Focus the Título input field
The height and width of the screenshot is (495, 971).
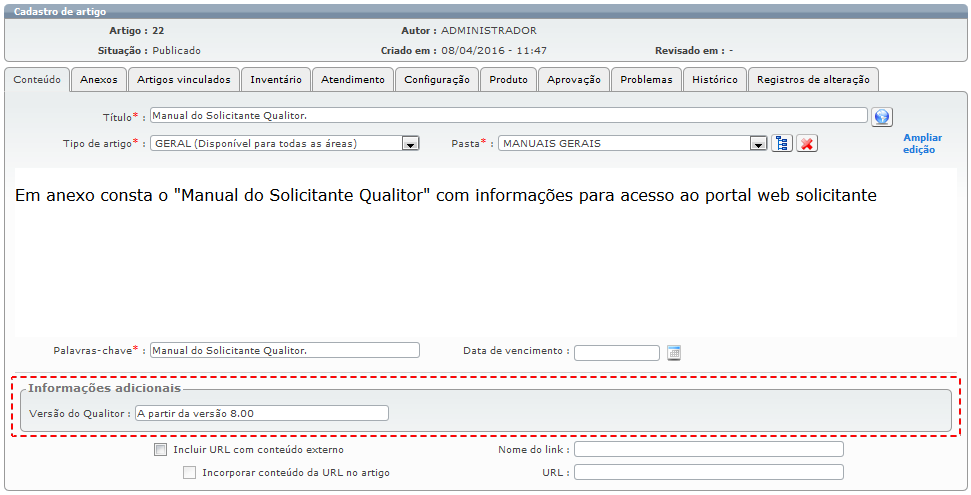click(x=508, y=115)
